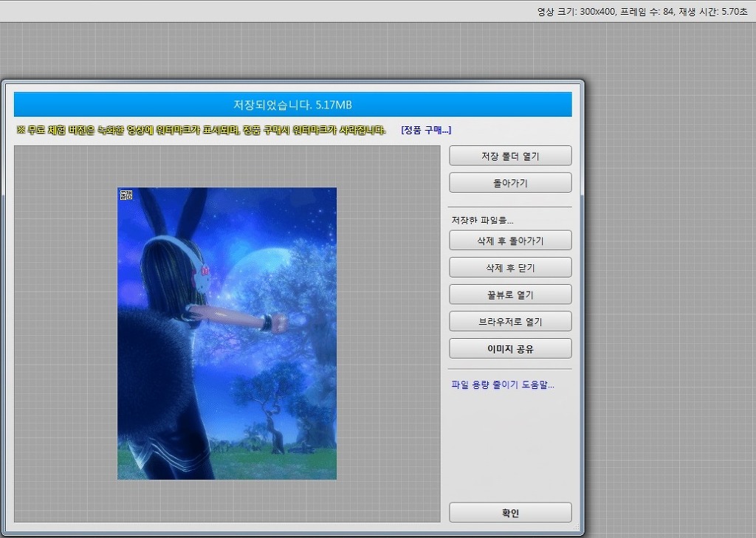Open in browser via 브라우저로 열기
Image resolution: width=756 pixels, height=538 pixels.
tap(510, 322)
